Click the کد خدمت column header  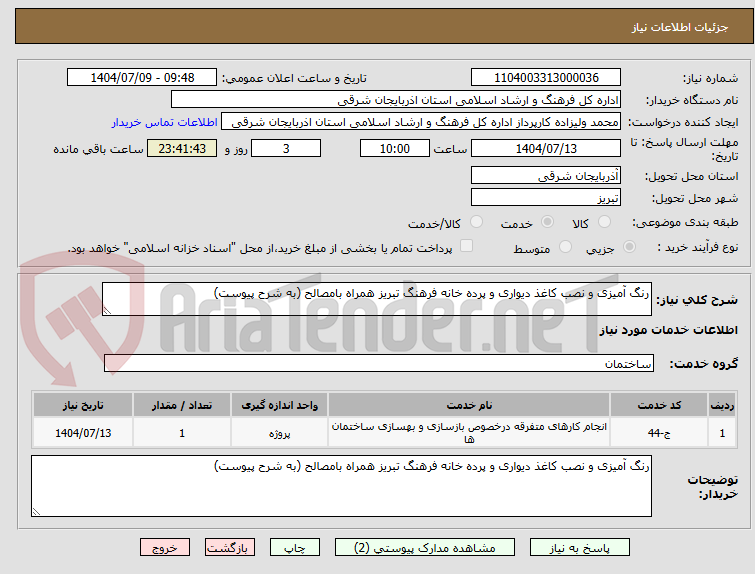click(659, 405)
